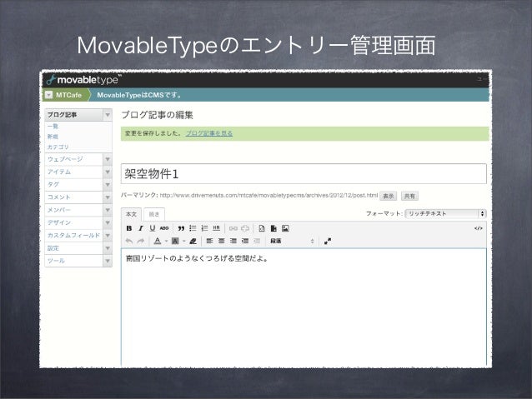Create a bulleted list
Image resolution: width=532 pixels, height=399 pixels.
point(193,228)
